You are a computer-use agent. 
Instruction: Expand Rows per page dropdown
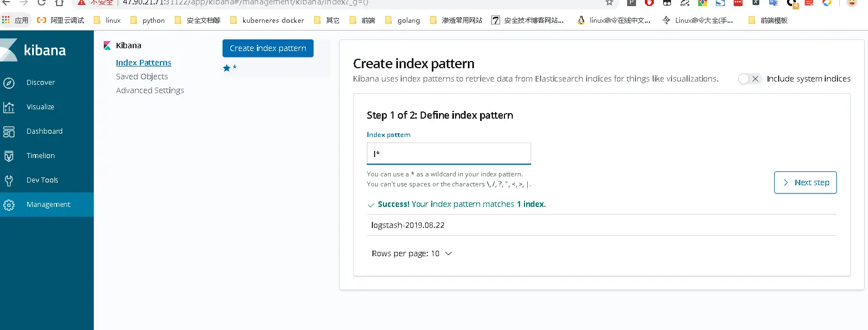pyautogui.click(x=412, y=253)
